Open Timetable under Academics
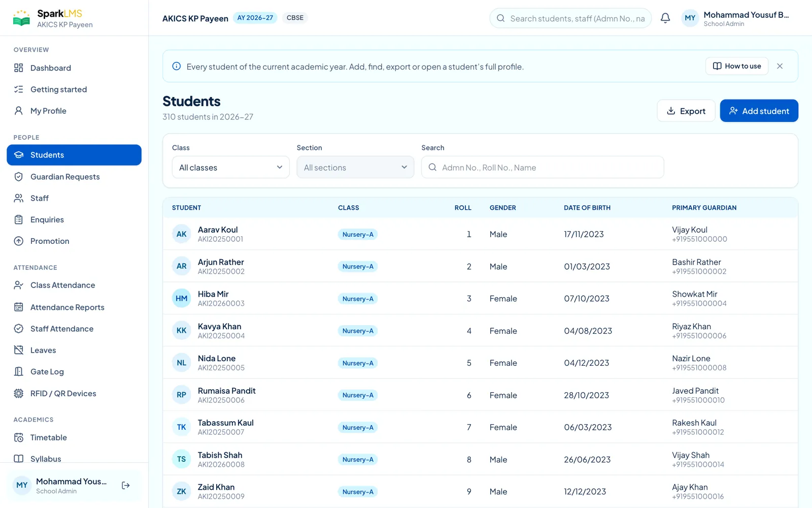 [74, 438]
